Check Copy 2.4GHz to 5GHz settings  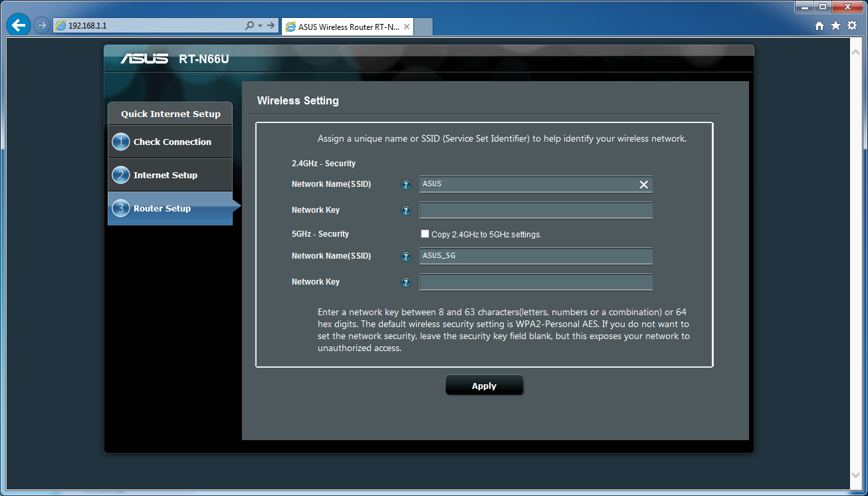tap(425, 234)
